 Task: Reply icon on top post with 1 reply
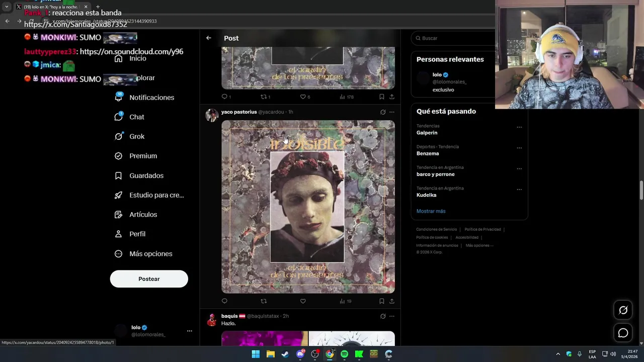(226, 97)
